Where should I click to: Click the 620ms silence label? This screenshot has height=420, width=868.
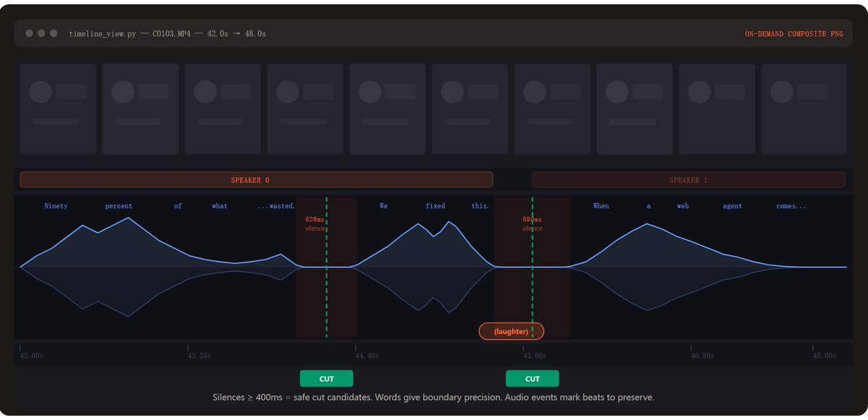315,223
